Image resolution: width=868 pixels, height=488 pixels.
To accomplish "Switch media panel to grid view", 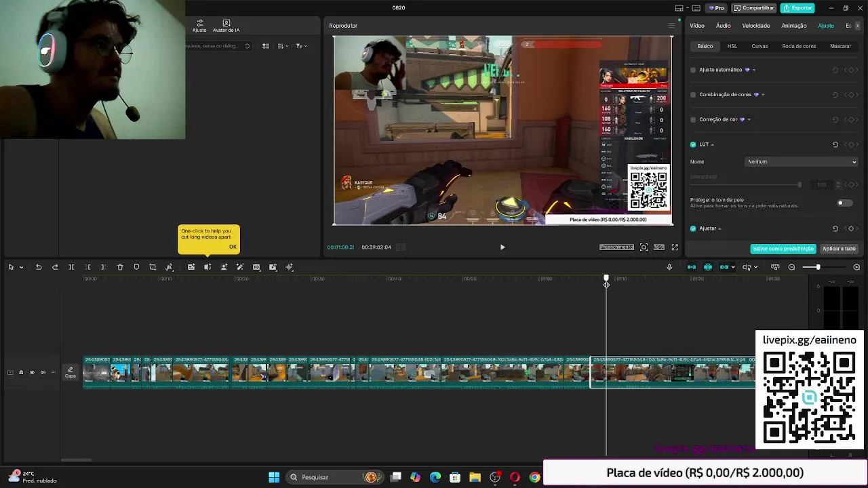I will pyautogui.click(x=266, y=46).
